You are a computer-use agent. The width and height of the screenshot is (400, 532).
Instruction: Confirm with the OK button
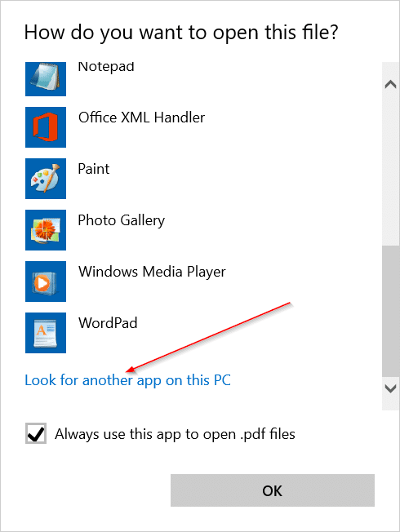point(273,490)
